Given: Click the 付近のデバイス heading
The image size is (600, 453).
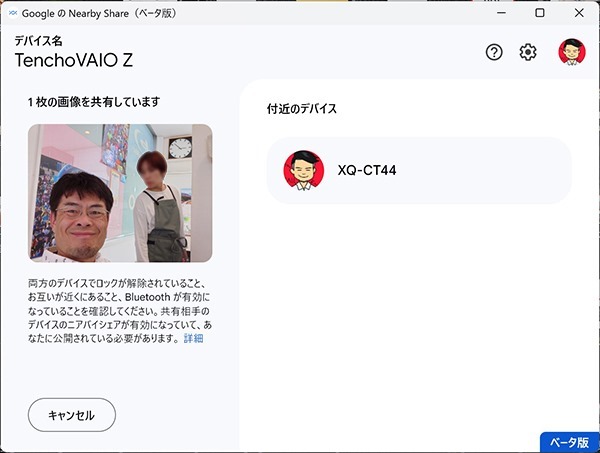Looking at the screenshot, I should [302, 109].
